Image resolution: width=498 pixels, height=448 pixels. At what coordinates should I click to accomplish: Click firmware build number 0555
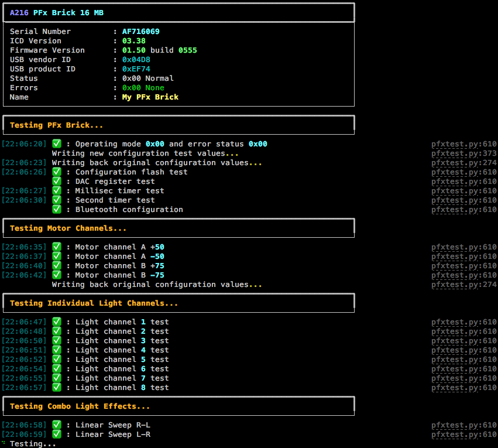click(187, 50)
